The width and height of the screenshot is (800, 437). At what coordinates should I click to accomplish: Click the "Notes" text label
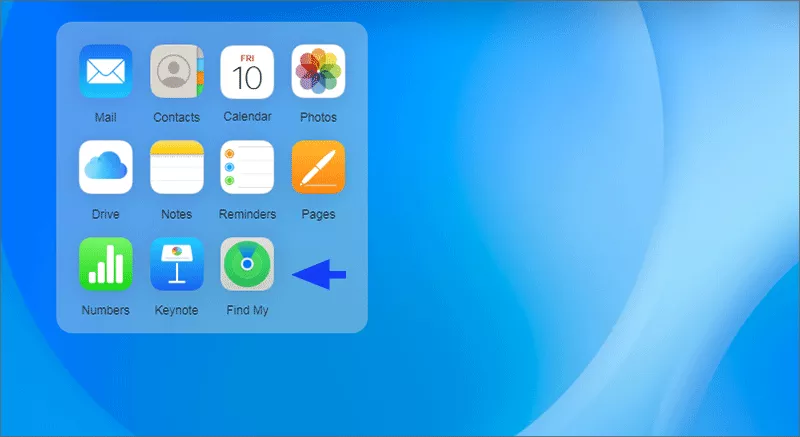(177, 214)
